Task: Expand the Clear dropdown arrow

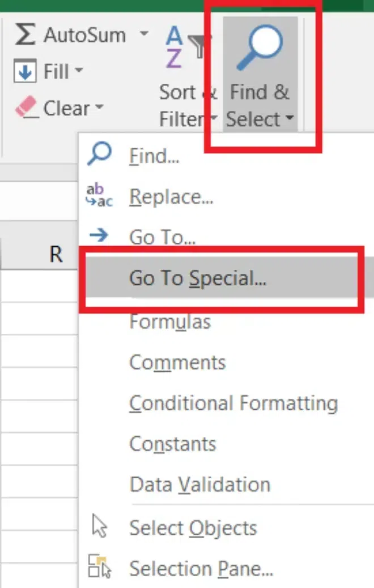Action: [x=99, y=108]
